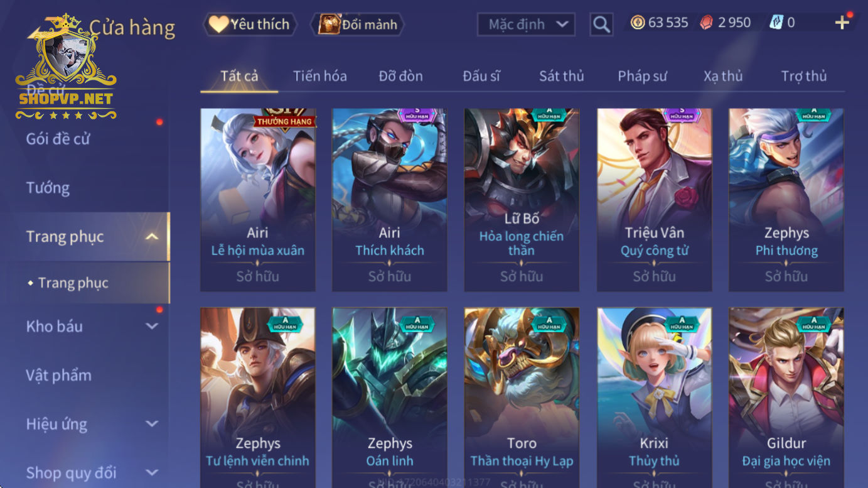Select Lữ Bố Hỏa long chiến thần skin
This screenshot has height=488, width=868.
[x=522, y=200]
